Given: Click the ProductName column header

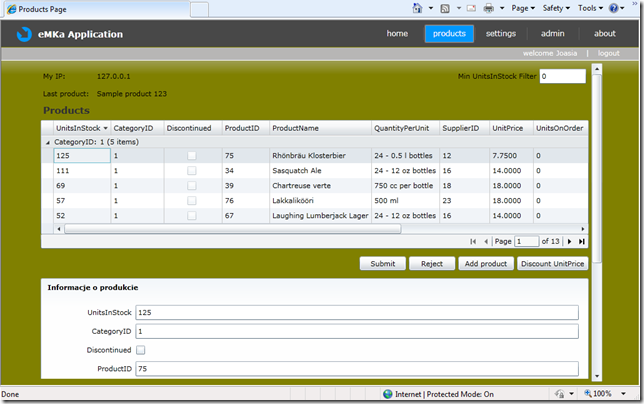Looking at the screenshot, I should tap(320, 128).
